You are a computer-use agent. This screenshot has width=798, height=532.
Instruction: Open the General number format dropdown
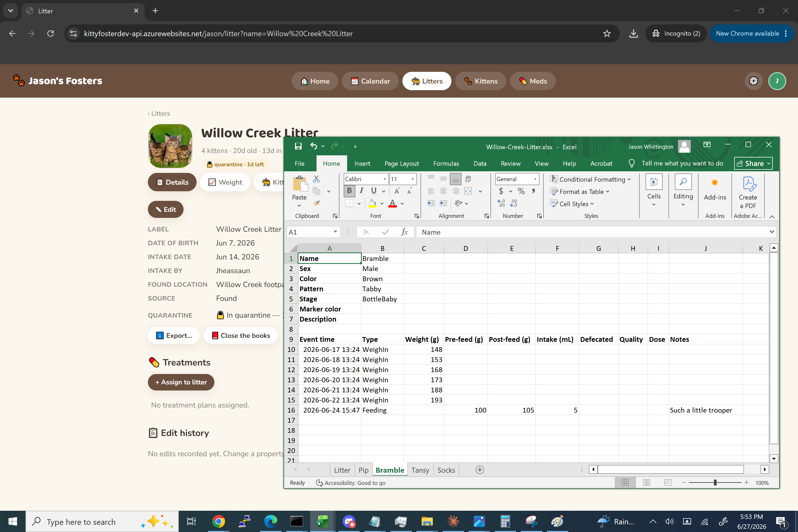tap(535, 179)
